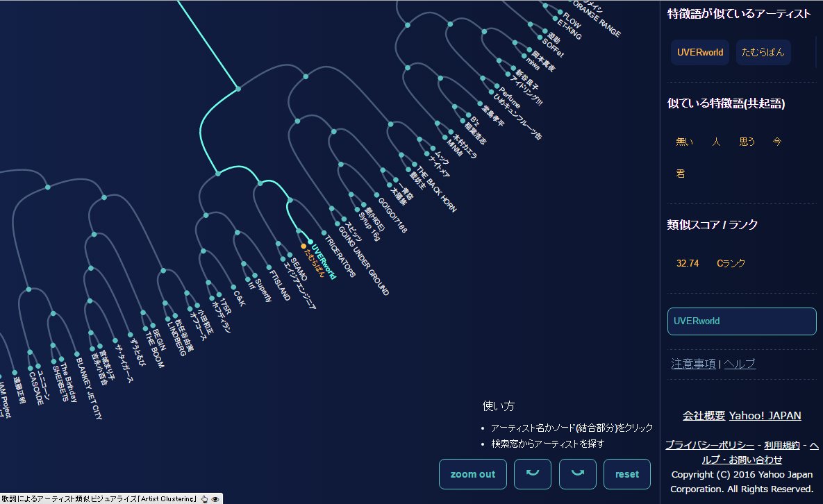This screenshot has width=823, height=504.
Task: Open the ヘルプ link next to 注意事項
Action: coord(740,364)
